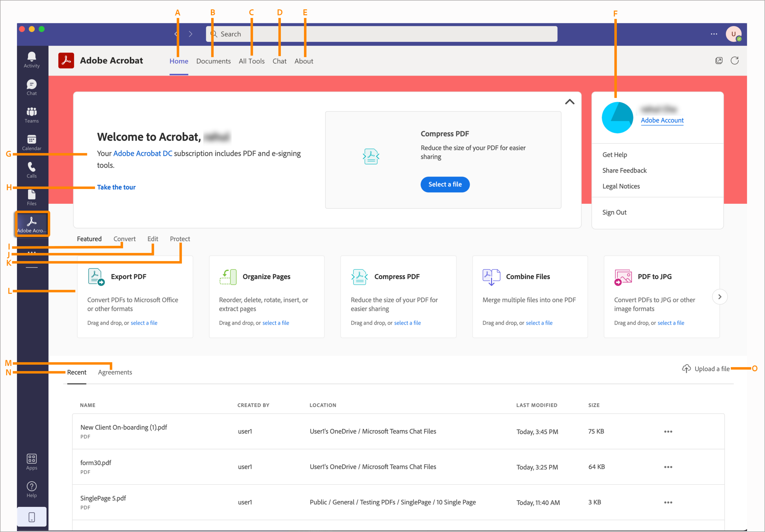
Task: Click the mobile device icon at sidebar bottom
Action: click(x=32, y=517)
